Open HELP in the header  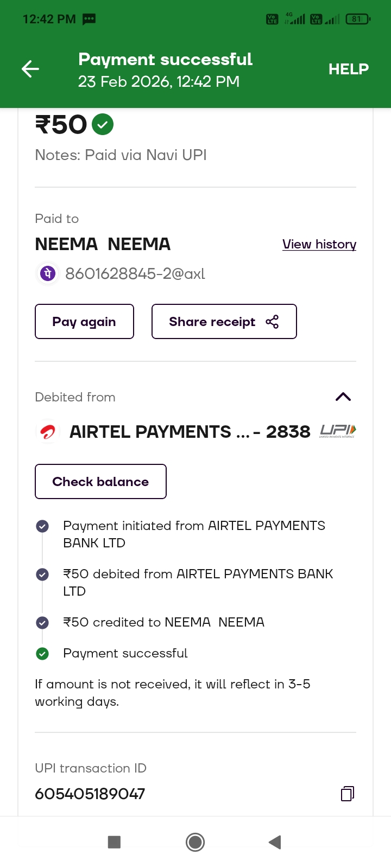click(x=348, y=69)
